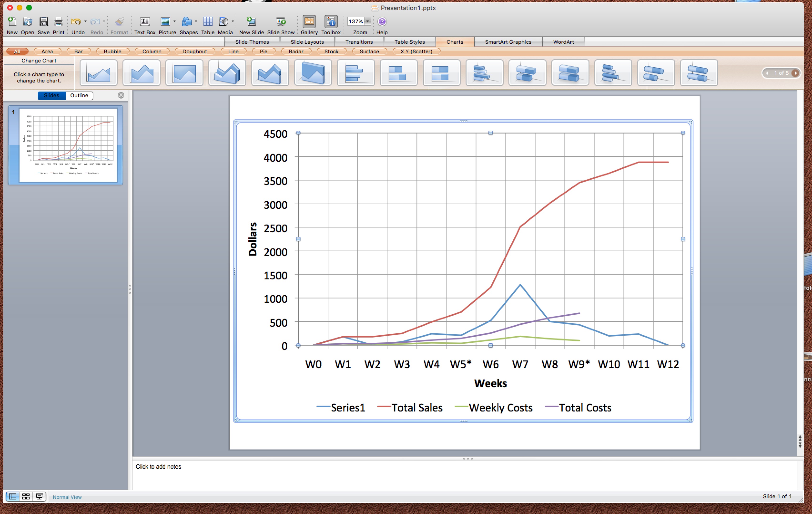Viewport: 812px width, 514px height.
Task: Switch to Normal view icon
Action: point(12,496)
